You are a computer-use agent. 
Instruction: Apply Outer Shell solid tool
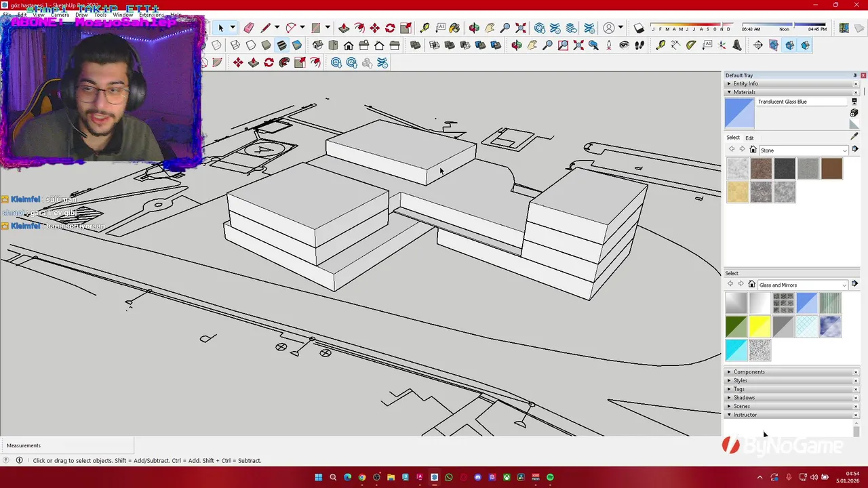[x=415, y=45]
